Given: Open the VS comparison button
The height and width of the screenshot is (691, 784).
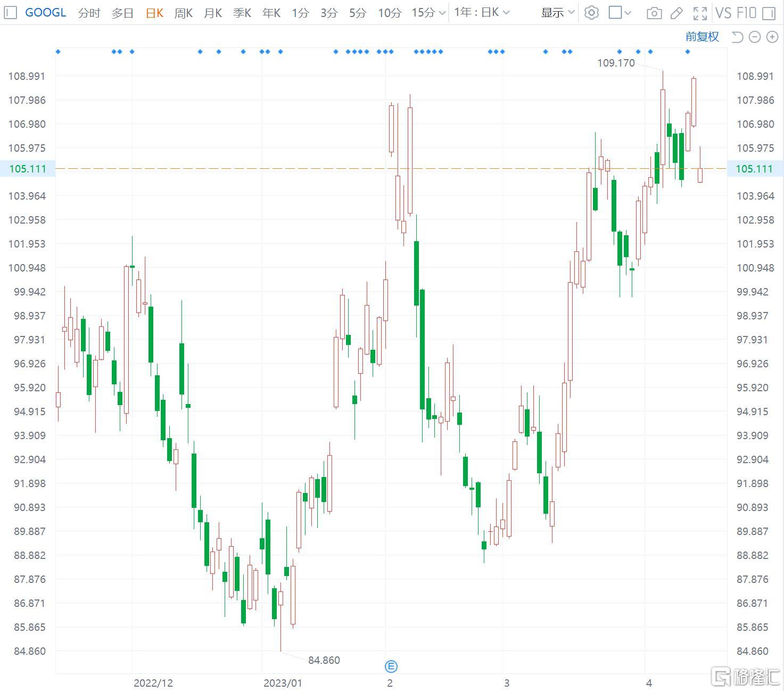Looking at the screenshot, I should pyautogui.click(x=723, y=13).
